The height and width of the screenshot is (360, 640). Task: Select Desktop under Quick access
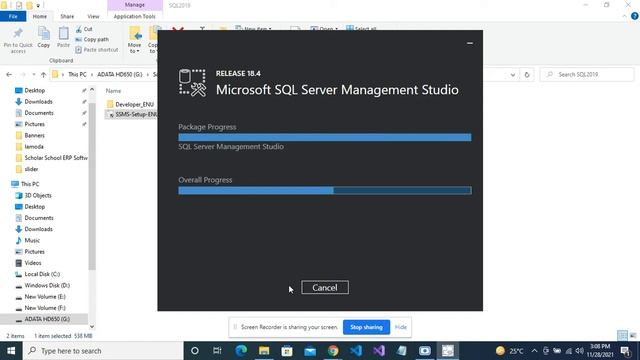coord(35,90)
